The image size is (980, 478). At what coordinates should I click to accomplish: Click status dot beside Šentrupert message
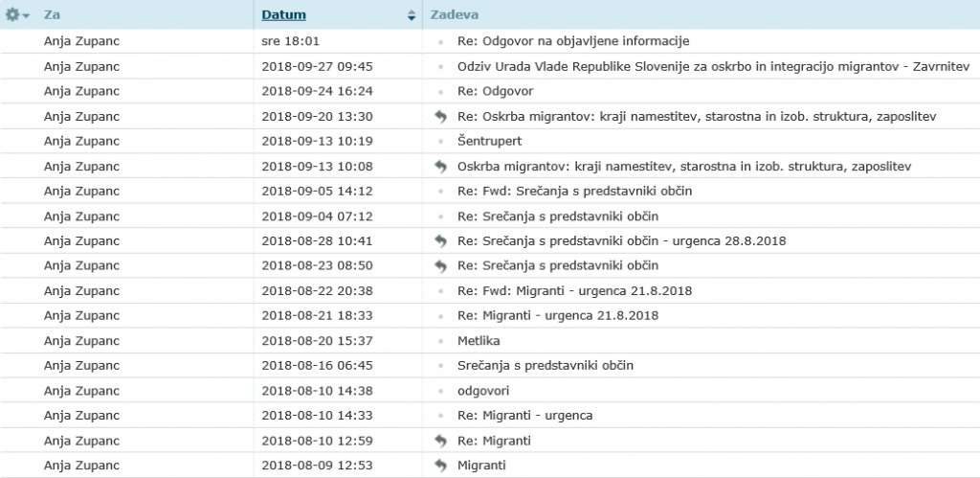pos(440,142)
